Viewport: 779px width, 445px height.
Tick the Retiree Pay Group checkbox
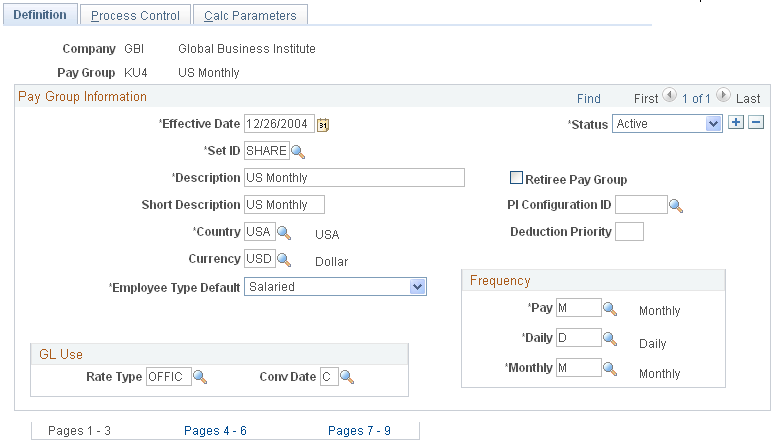pyautogui.click(x=517, y=178)
